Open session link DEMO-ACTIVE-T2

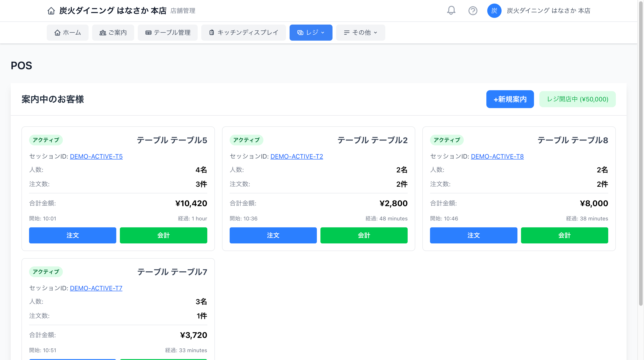click(297, 156)
